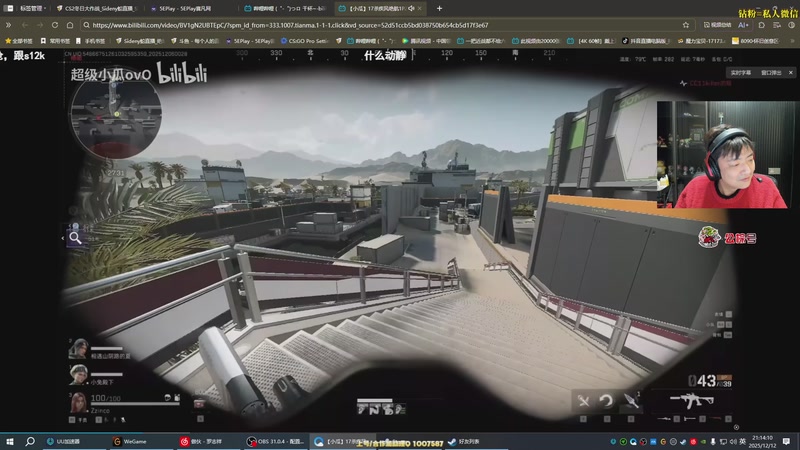Open the browser home page
Image resolution: width=800 pixels, height=450 pixels.
pos(70,25)
